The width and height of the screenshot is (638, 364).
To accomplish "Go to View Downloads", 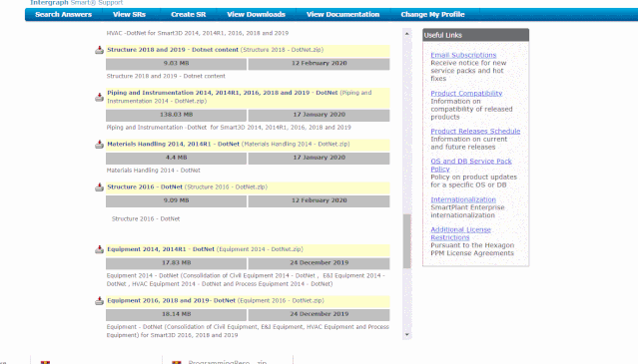I will [x=256, y=15].
